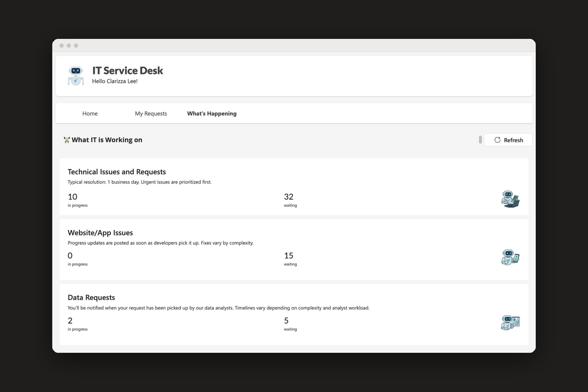Click the Technical Issues and Requests heading
The image size is (588, 392).
pos(117,172)
